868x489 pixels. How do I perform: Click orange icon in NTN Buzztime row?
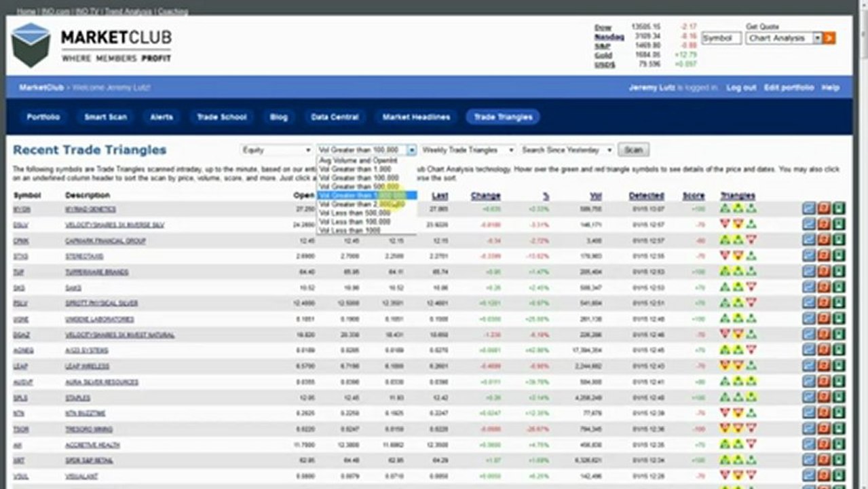click(824, 413)
